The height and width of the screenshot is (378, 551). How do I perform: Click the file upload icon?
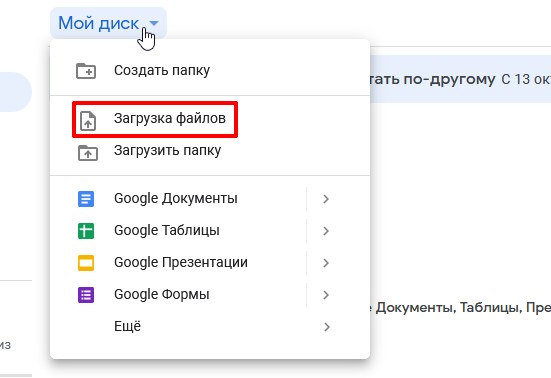88,121
